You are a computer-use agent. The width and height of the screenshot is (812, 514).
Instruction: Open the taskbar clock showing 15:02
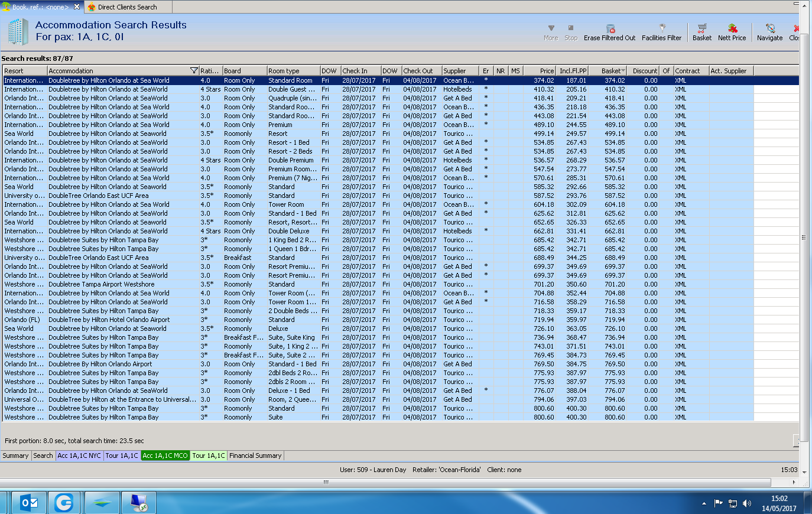[x=779, y=503]
